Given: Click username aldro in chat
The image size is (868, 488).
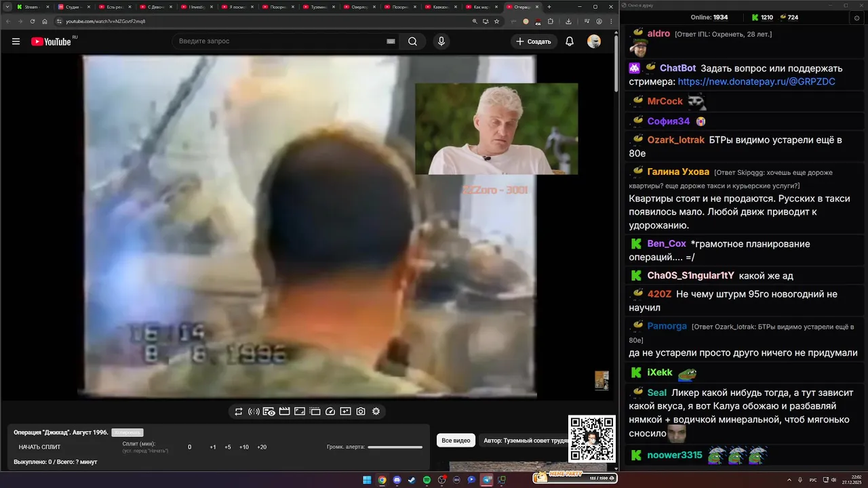Looking at the screenshot, I should [658, 33].
